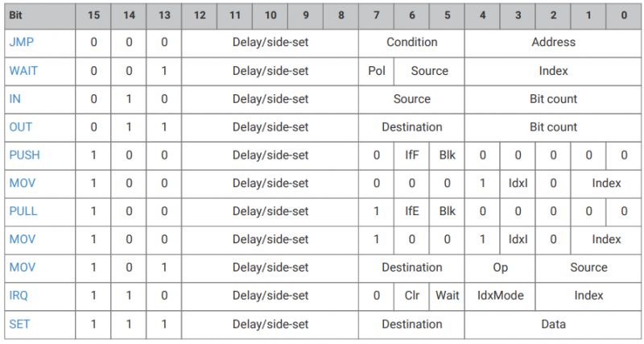
Task: Follow the OUT instruction link
Action: [21, 127]
